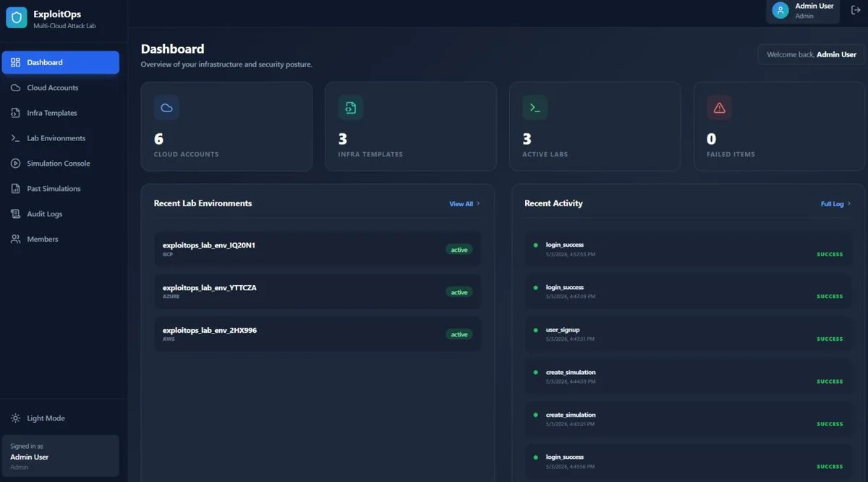
Task: Go to Infra Templates page
Action: (x=61, y=113)
